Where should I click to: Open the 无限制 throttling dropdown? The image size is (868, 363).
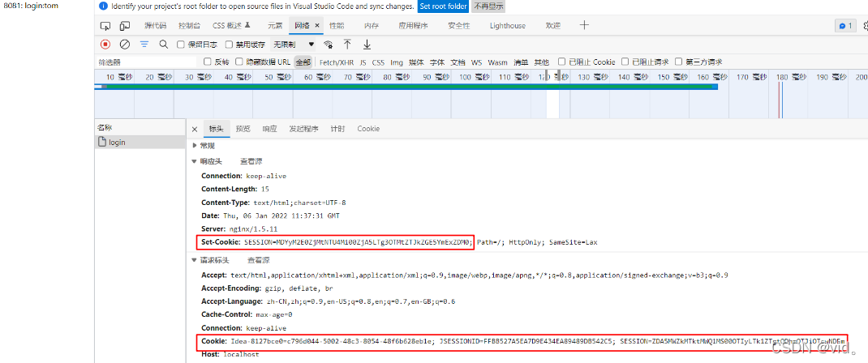tap(294, 45)
